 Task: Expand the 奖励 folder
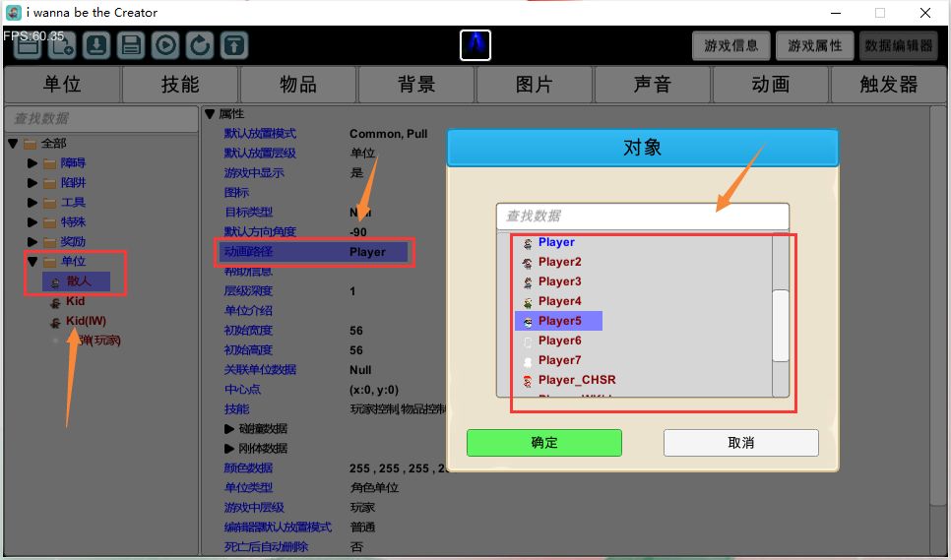tap(32, 242)
